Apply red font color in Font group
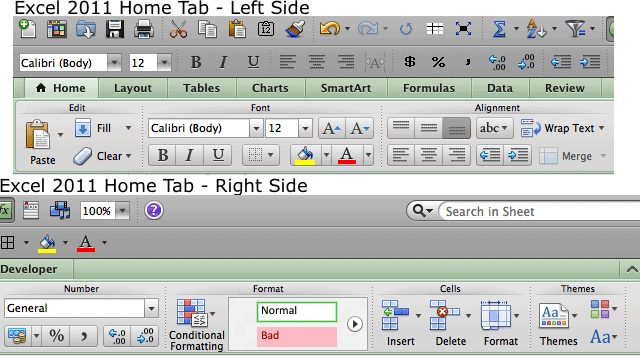Image resolution: width=640 pixels, height=360 pixels. tap(347, 156)
